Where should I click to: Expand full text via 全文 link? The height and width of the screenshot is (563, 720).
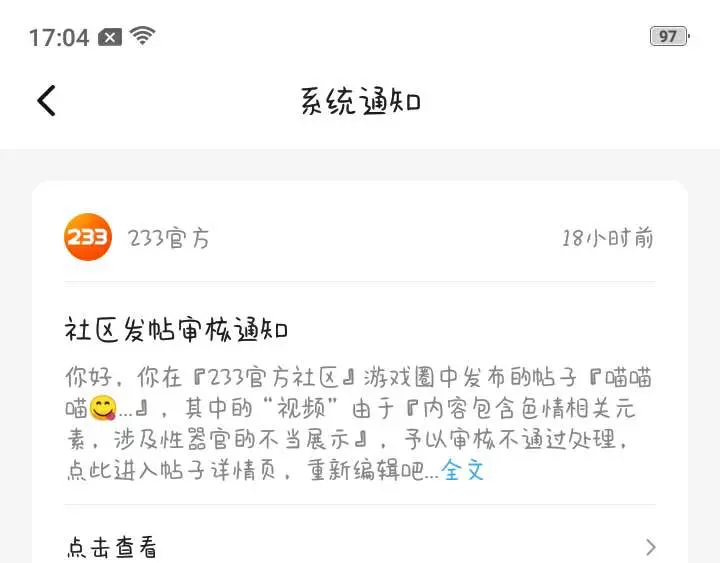pyautogui.click(x=463, y=470)
